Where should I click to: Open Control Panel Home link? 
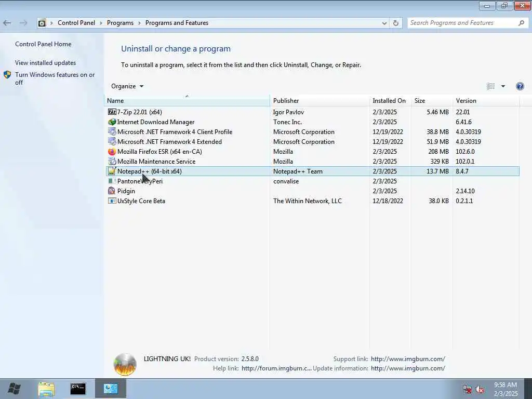tap(43, 44)
